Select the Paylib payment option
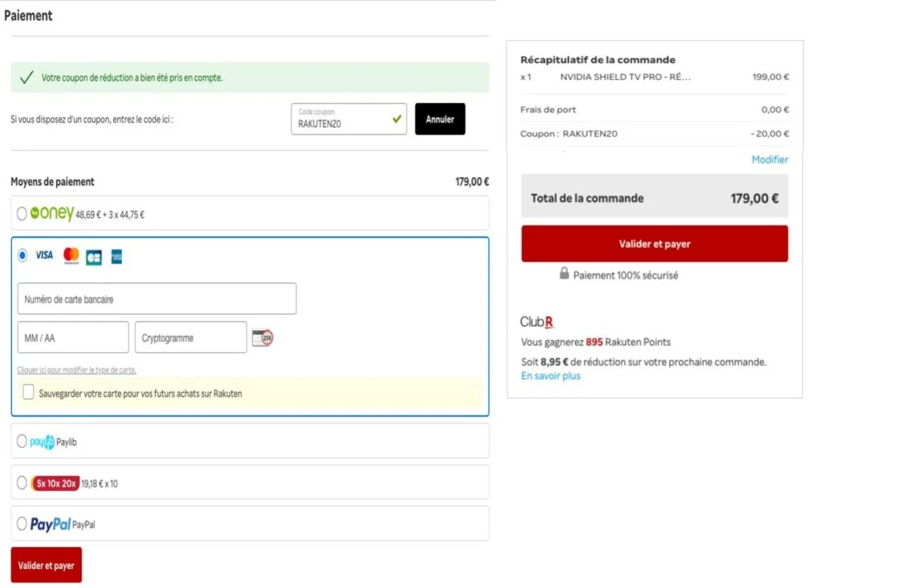Image resolution: width=908 pixels, height=588 pixels. [22, 441]
